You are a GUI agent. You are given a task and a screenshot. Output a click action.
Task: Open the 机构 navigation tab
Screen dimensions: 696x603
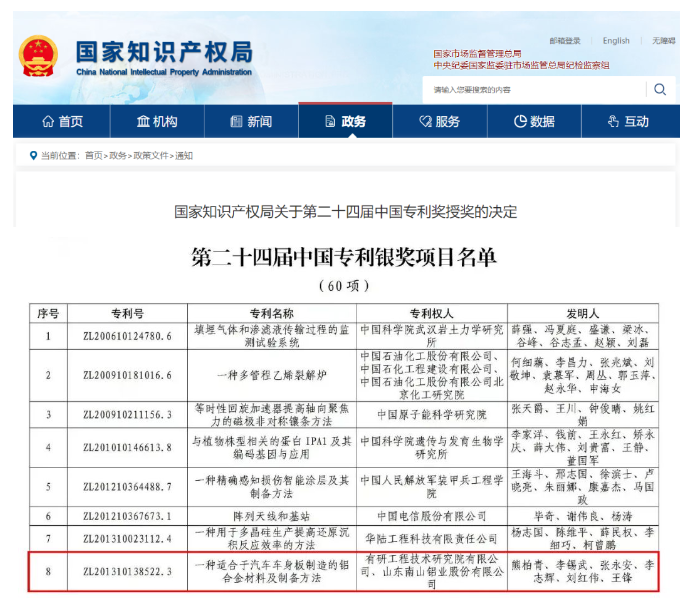157,122
